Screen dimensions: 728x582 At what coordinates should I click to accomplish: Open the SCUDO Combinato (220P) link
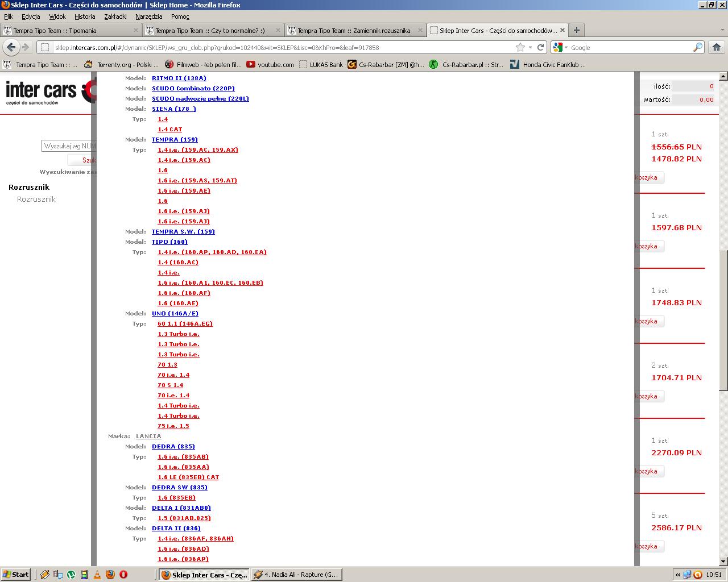193,88
